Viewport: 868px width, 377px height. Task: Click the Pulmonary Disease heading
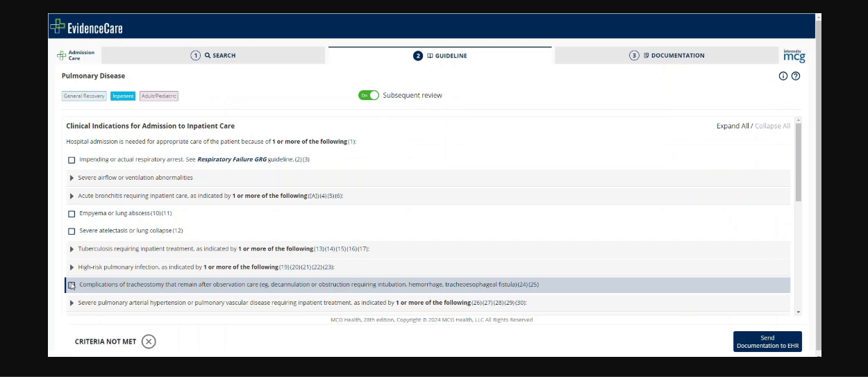point(93,76)
